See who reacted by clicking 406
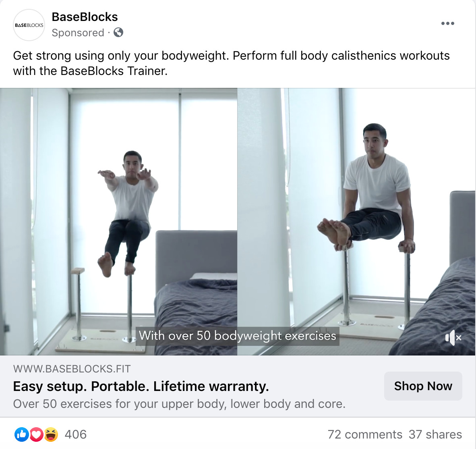Image resolution: width=476 pixels, height=449 pixels. point(77,434)
